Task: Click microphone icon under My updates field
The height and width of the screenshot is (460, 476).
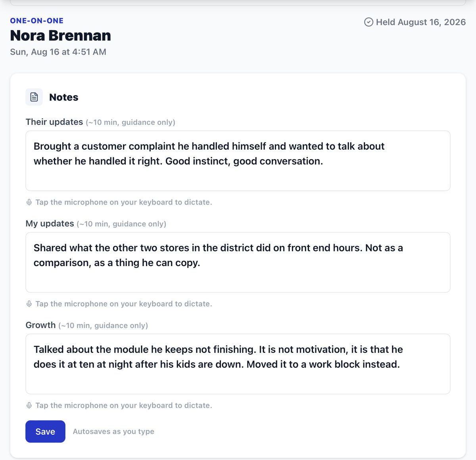Action: click(x=29, y=304)
